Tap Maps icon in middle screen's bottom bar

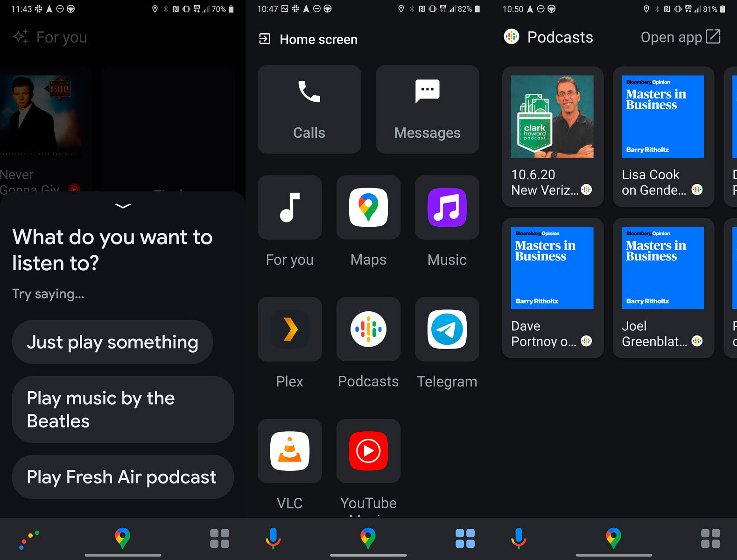point(368,538)
